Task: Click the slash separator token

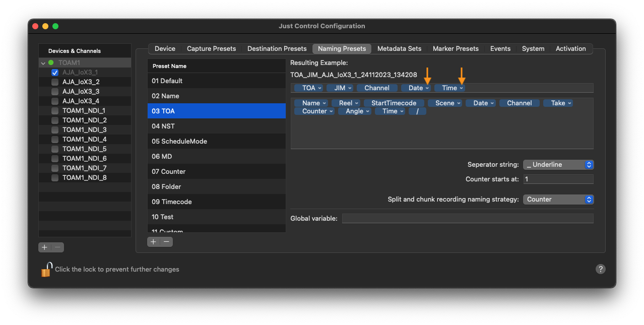Action: 417,111
